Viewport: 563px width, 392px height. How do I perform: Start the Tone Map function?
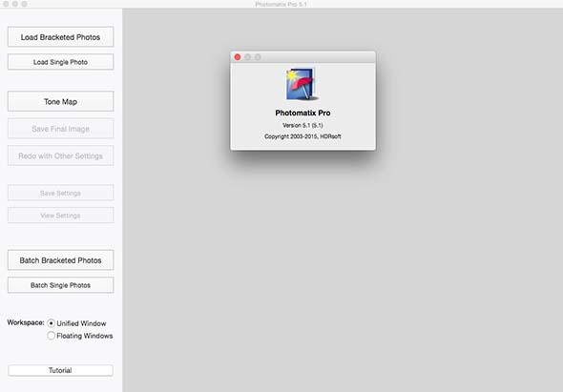pos(60,101)
